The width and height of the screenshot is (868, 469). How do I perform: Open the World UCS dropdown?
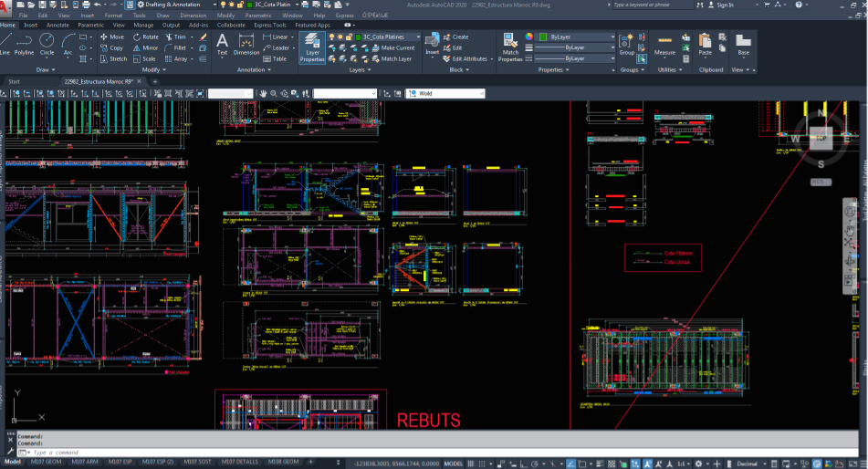(x=445, y=94)
